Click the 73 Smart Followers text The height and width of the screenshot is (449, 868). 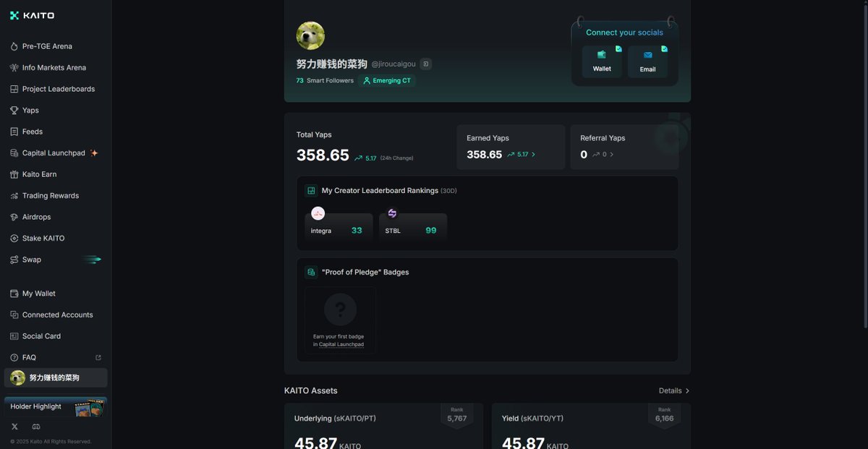[325, 81]
